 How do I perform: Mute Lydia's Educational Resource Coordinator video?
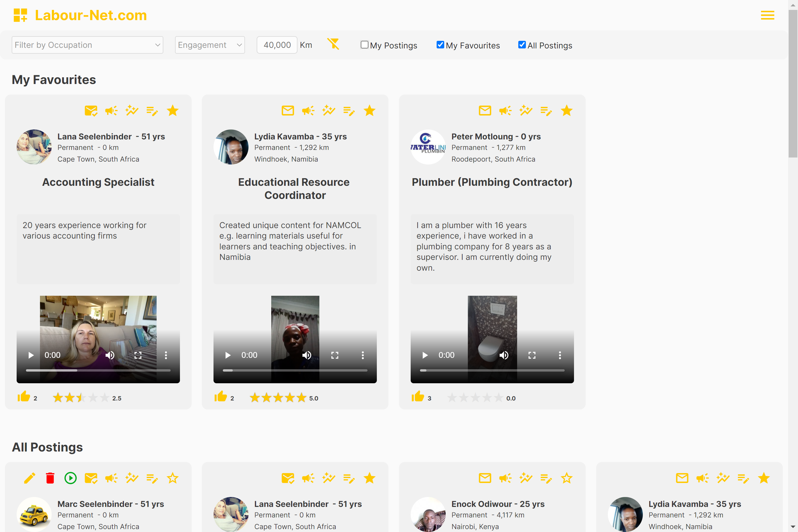click(x=307, y=355)
